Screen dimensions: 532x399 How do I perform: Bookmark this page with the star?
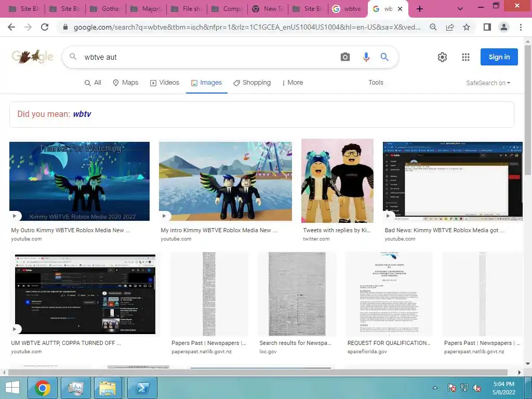click(467, 27)
